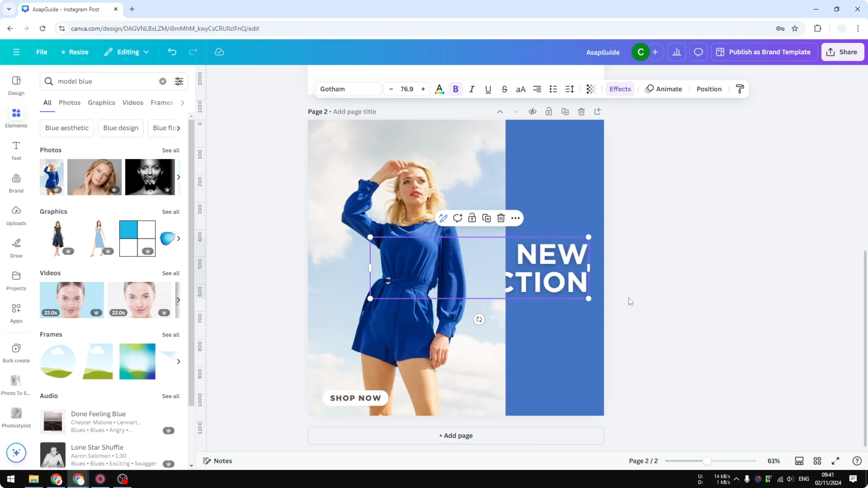Expand more photo results with arrow
Screen dimensions: 868x488
179,177
